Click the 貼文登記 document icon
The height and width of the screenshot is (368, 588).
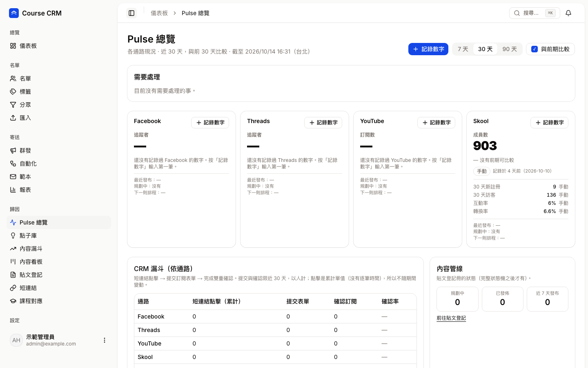13,275
